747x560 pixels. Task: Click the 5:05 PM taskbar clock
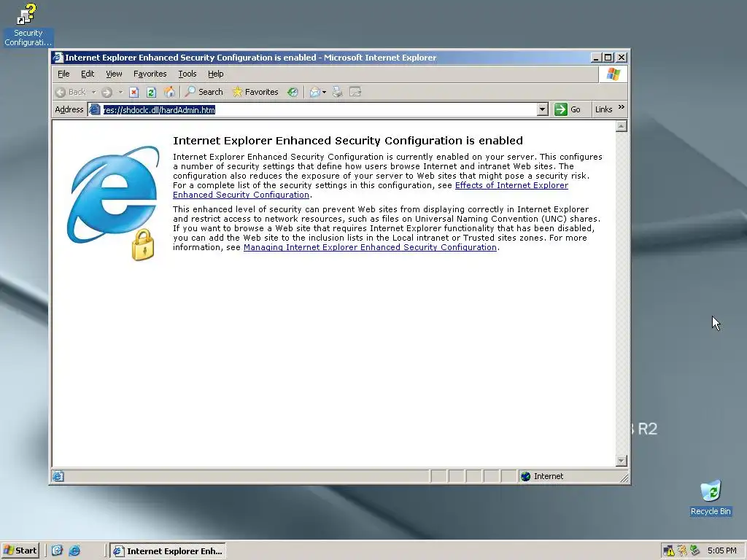pos(721,551)
